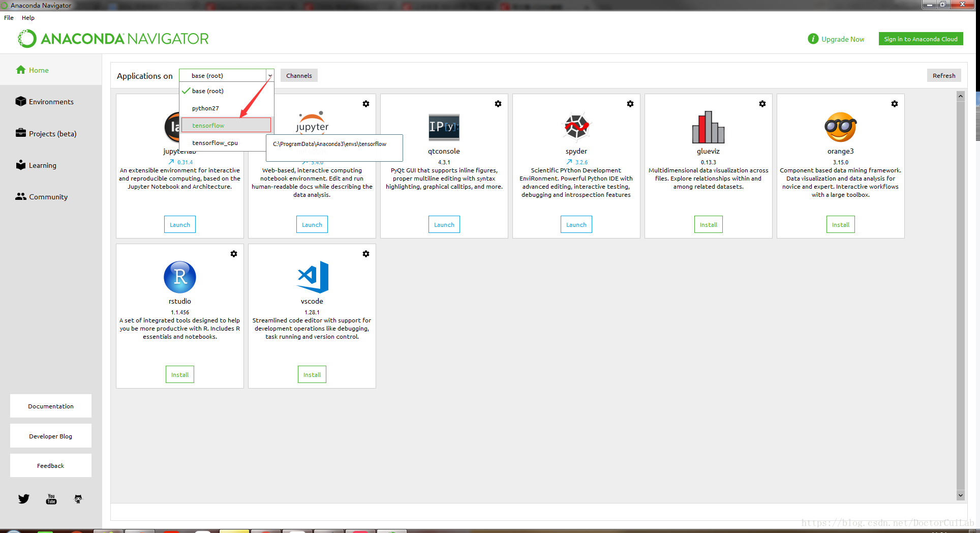Click the spyder app icon
This screenshot has height=533, width=980.
point(576,126)
